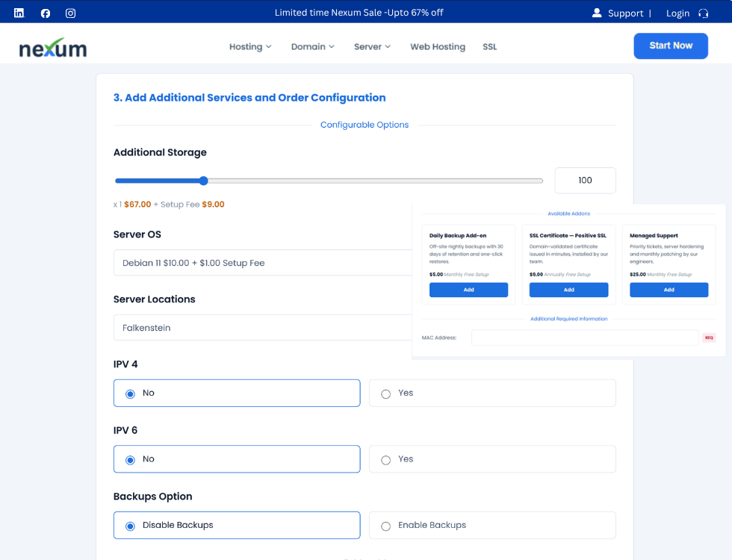Click the step 3 Add Additional Services heading

[x=249, y=98]
